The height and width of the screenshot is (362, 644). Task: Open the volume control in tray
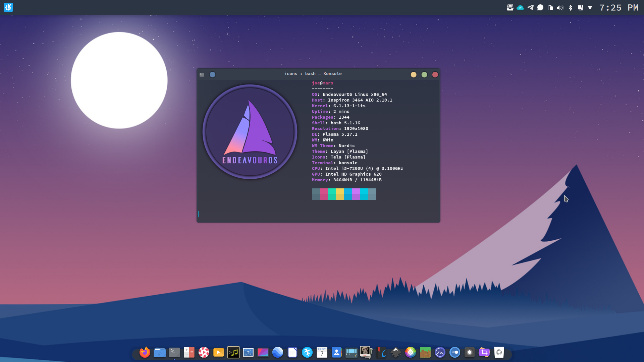(560, 7)
